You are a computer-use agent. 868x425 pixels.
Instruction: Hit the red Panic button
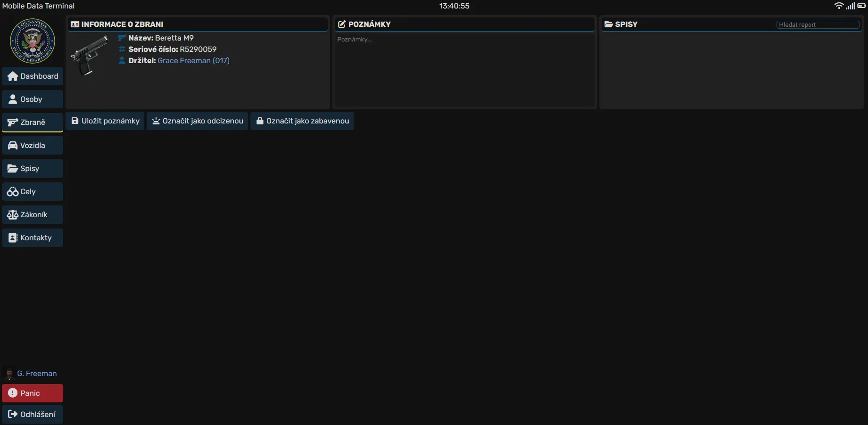coord(33,393)
